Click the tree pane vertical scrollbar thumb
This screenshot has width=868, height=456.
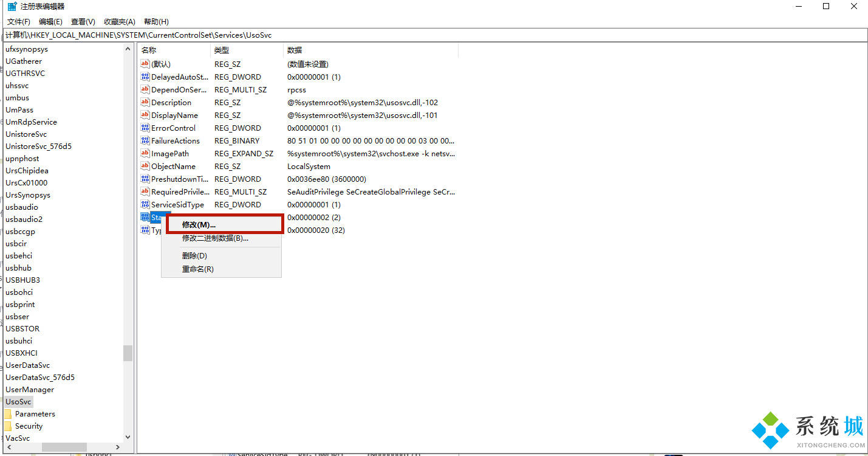click(128, 353)
